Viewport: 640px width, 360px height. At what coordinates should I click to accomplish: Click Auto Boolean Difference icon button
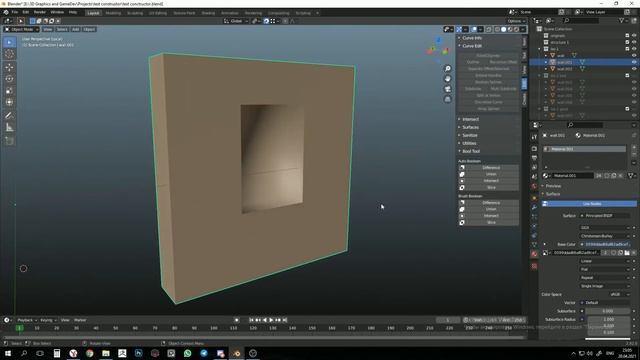coord(462,167)
